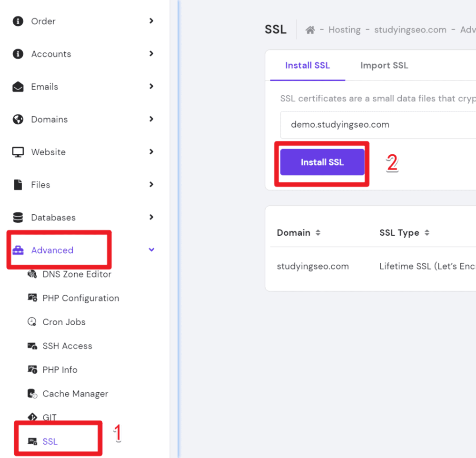
Task: Click the Website monitor icon
Action: 18,152
